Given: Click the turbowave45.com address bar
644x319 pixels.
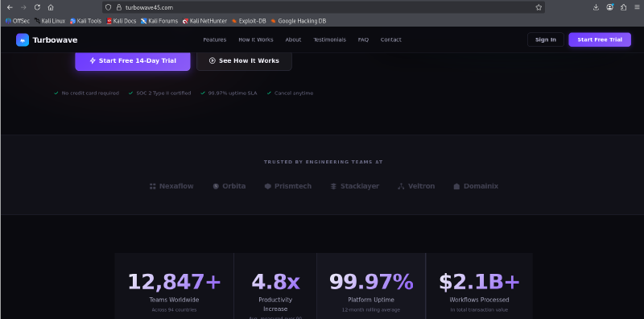Looking at the screenshot, I should 324,7.
